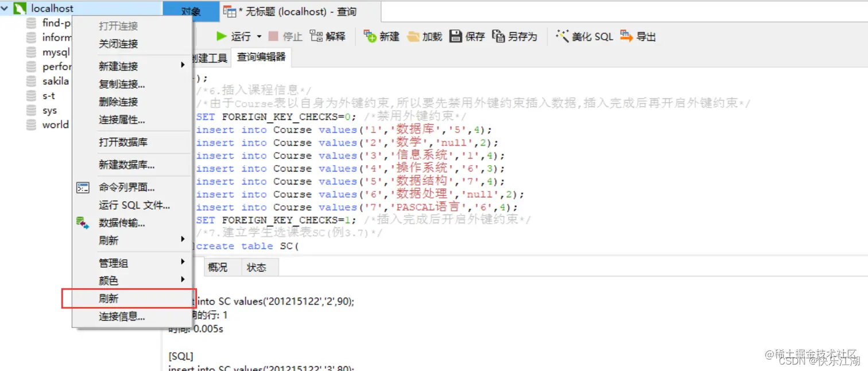Collapse the localhost connection tree
Image resolution: width=868 pixels, height=371 pixels.
click(x=6, y=9)
